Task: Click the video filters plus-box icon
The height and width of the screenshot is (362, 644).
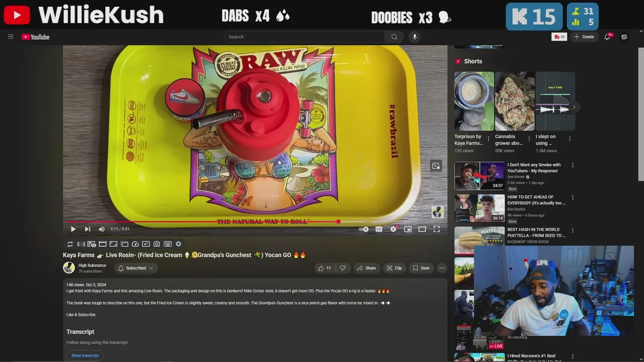Action: click(x=146, y=244)
